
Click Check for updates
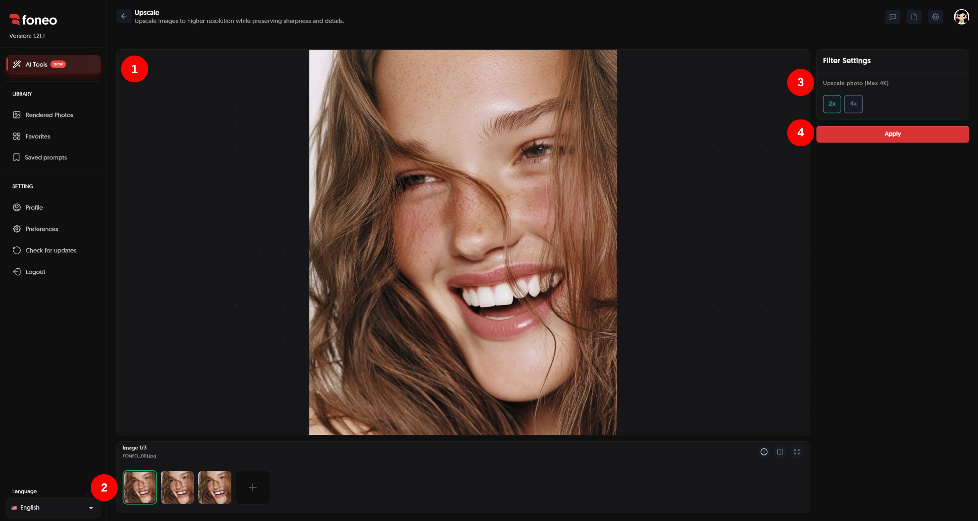[53, 251]
